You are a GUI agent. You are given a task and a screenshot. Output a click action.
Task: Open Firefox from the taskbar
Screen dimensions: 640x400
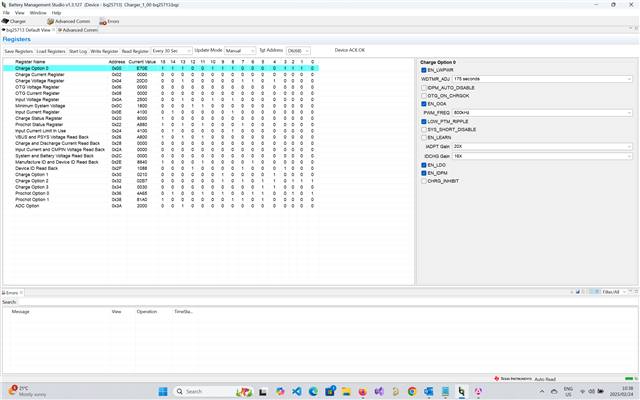click(x=362, y=391)
